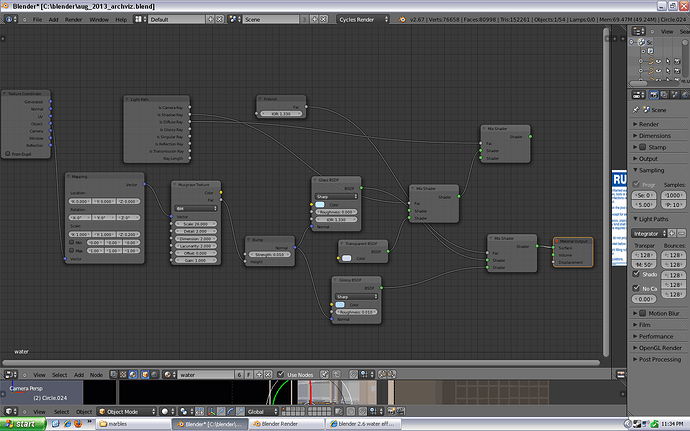Select the scale manipulator icon
This screenshot has width=690, height=431.
coord(240,411)
